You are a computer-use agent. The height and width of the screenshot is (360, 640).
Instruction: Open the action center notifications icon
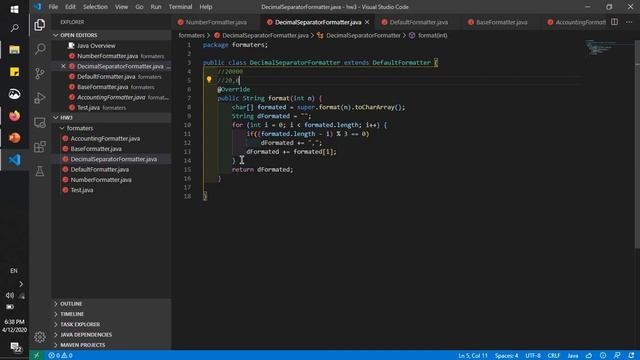click(x=15, y=347)
